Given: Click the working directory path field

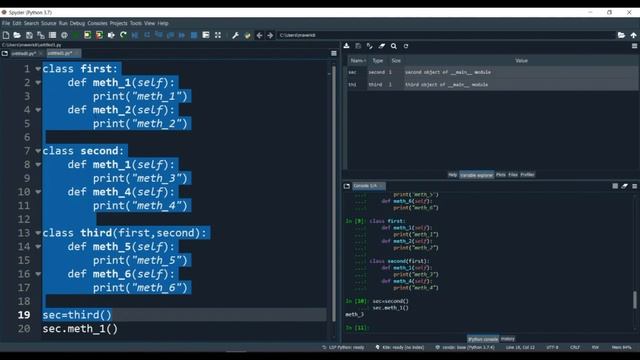Looking at the screenshot, I should click(x=446, y=36).
